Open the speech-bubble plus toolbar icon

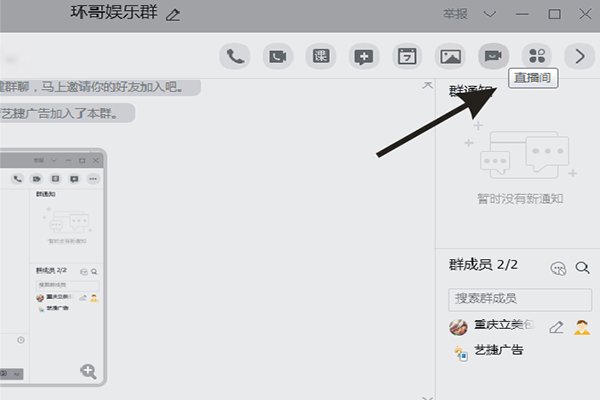point(364,56)
